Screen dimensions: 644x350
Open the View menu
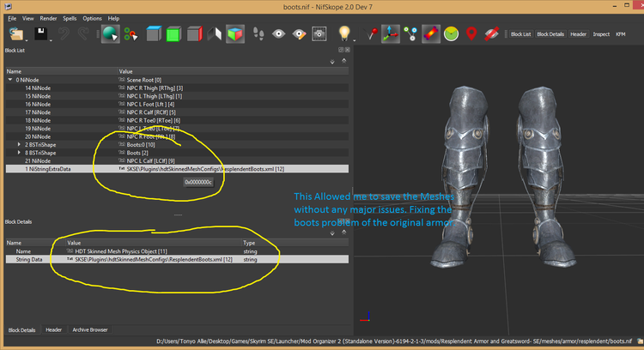click(x=28, y=19)
